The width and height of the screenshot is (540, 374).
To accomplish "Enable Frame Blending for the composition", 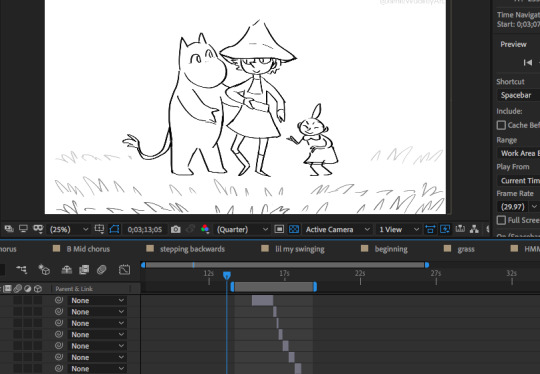I will [84, 270].
